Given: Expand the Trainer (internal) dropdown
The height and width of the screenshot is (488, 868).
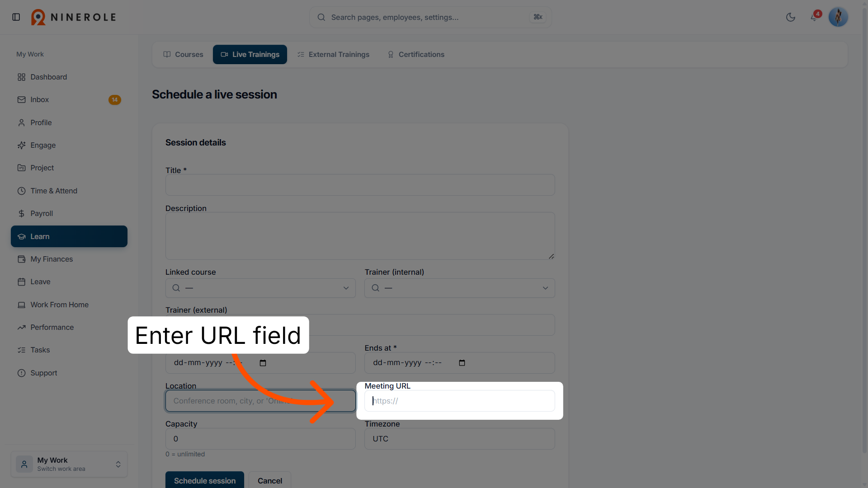Looking at the screenshot, I should point(460,288).
